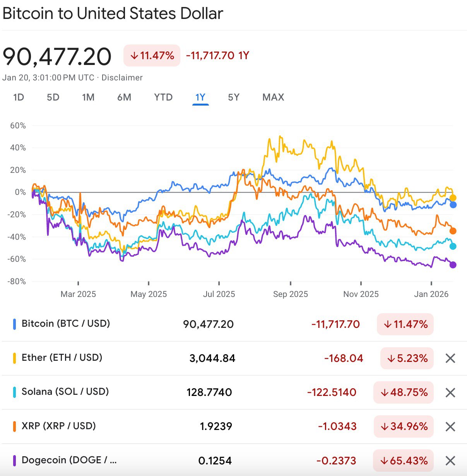Screen dimensions: 467x476
Task: Select the 5D time range tab
Action: (53, 97)
